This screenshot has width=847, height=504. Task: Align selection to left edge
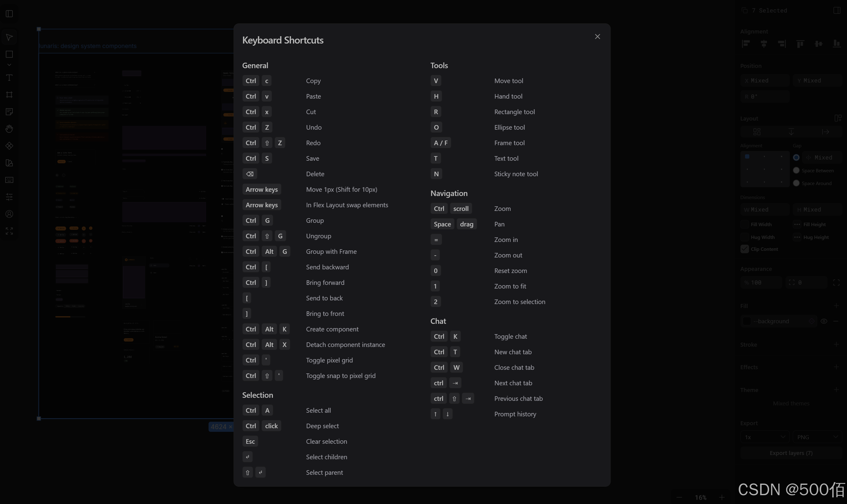(x=746, y=44)
